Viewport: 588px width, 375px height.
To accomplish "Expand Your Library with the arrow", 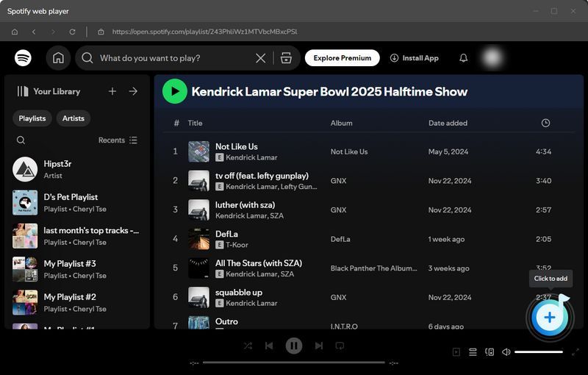I will 133,91.
